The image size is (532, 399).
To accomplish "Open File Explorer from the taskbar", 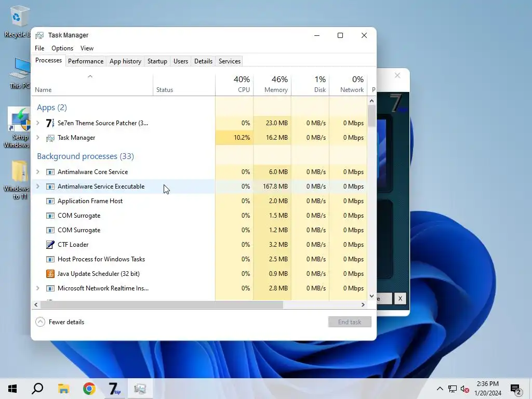I will [x=63, y=389].
